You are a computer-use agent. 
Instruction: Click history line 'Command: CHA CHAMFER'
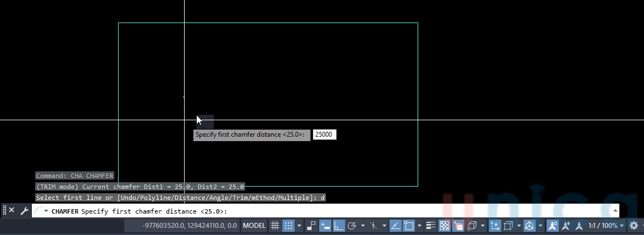74,176
